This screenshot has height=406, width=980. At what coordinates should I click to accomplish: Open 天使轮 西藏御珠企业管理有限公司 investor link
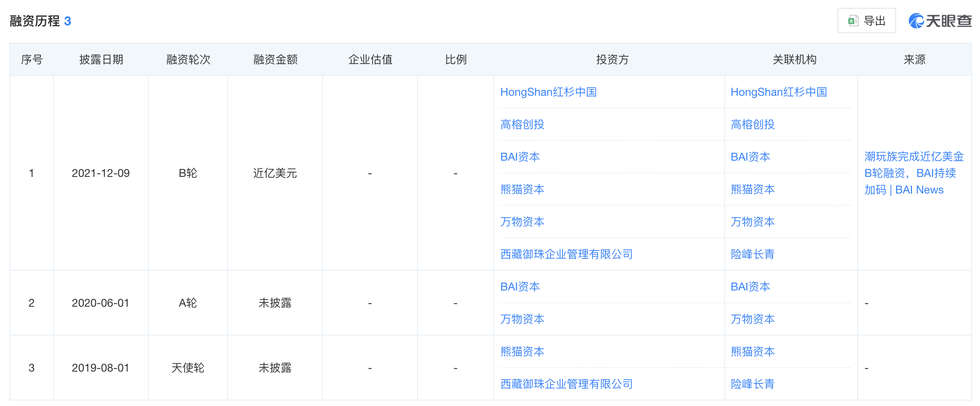click(566, 384)
